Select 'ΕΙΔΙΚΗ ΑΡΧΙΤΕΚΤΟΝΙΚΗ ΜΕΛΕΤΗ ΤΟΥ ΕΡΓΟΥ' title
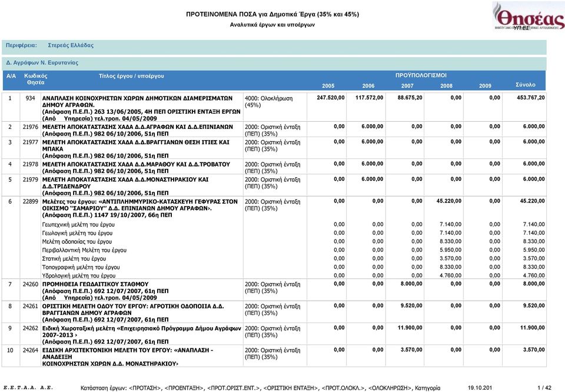Screen dimensions: 565x392 [128, 357]
